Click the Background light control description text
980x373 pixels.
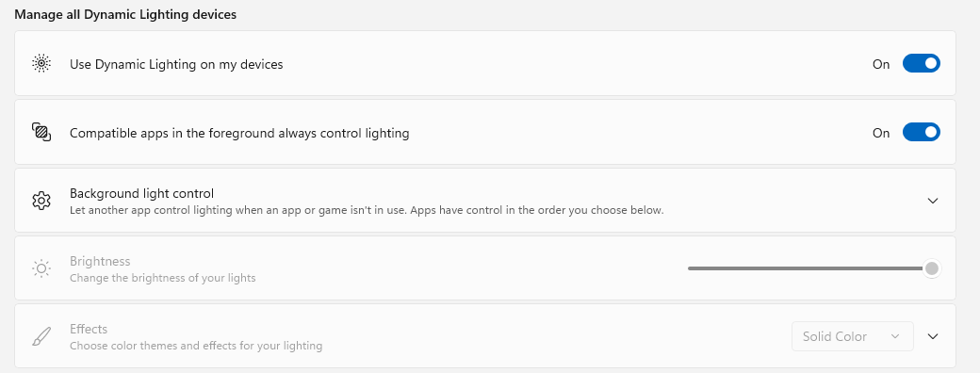(x=367, y=210)
